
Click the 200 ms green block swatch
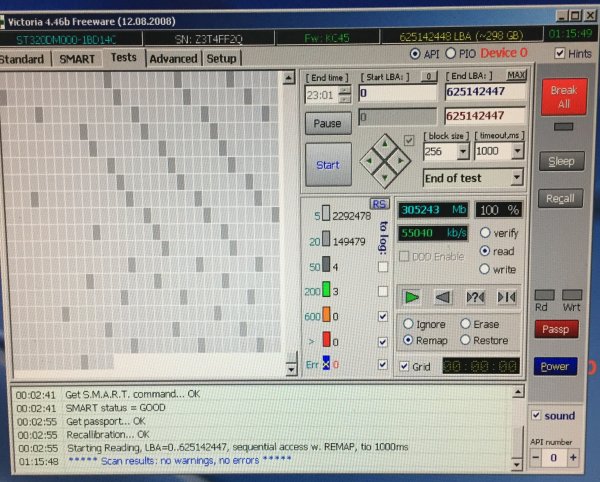tap(326, 289)
